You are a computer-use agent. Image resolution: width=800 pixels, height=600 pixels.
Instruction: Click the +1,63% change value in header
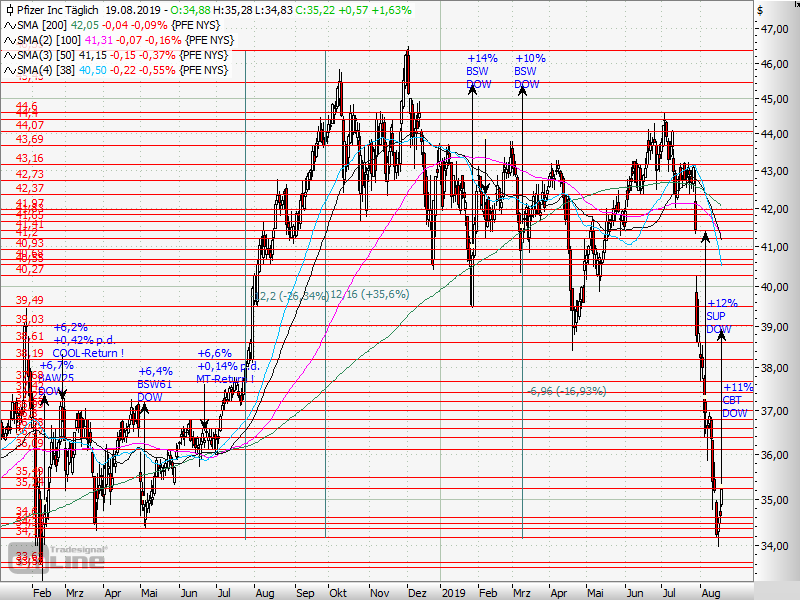click(x=393, y=10)
